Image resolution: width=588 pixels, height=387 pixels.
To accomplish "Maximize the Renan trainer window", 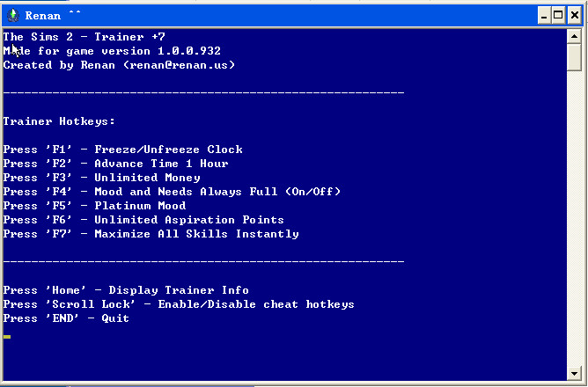I will (557, 15).
